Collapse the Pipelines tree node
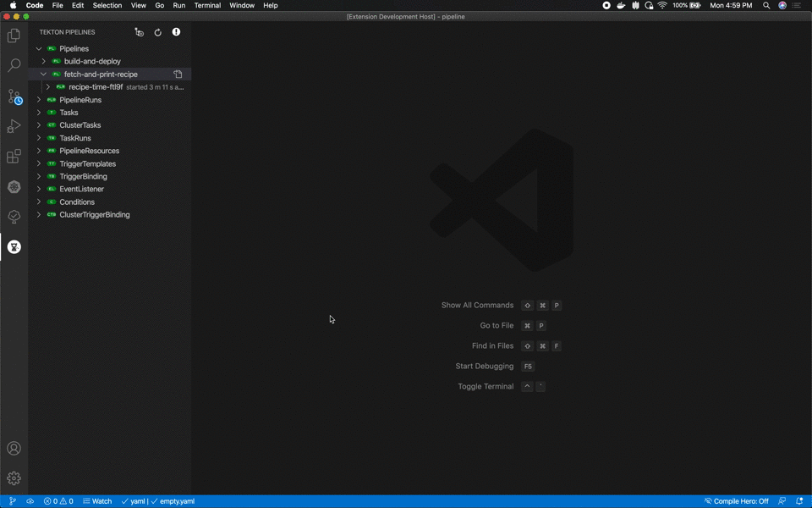Viewport: 812px width, 508px height. pyautogui.click(x=39, y=49)
